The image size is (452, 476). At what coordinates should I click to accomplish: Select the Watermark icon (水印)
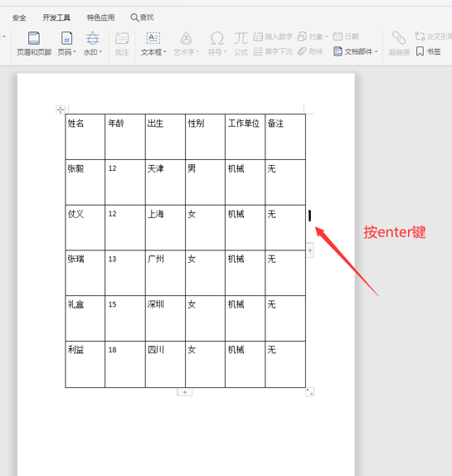tap(92, 38)
